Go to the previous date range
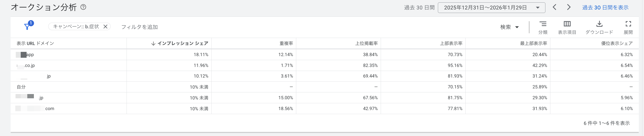The height and width of the screenshot is (136, 644). pos(555,7)
